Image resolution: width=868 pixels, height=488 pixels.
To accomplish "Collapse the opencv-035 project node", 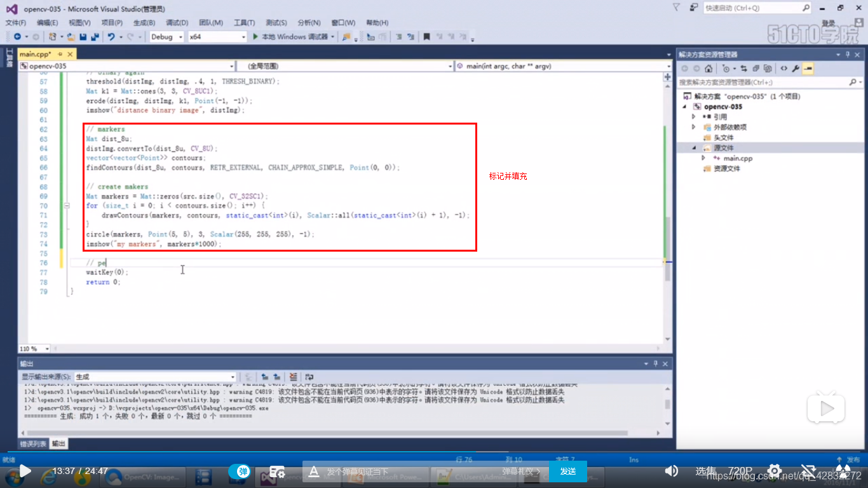I will 686,107.
